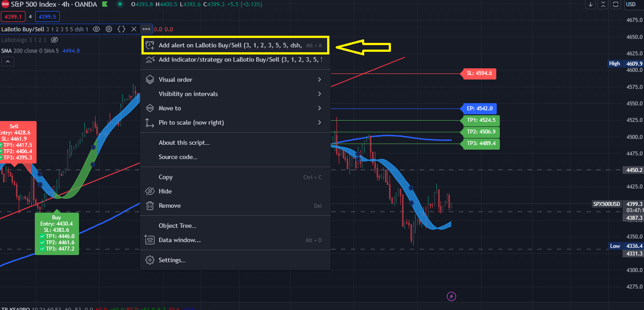Open the USD currency selector

point(630,4)
